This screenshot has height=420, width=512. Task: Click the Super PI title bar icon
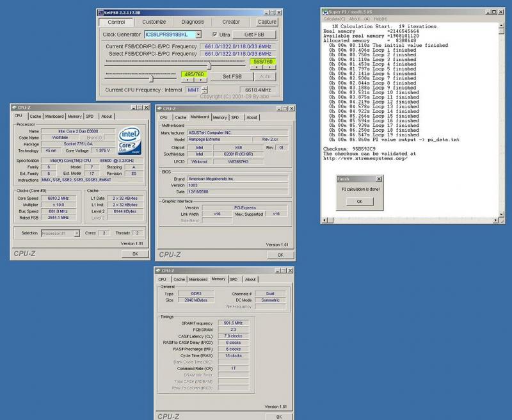pos(325,12)
